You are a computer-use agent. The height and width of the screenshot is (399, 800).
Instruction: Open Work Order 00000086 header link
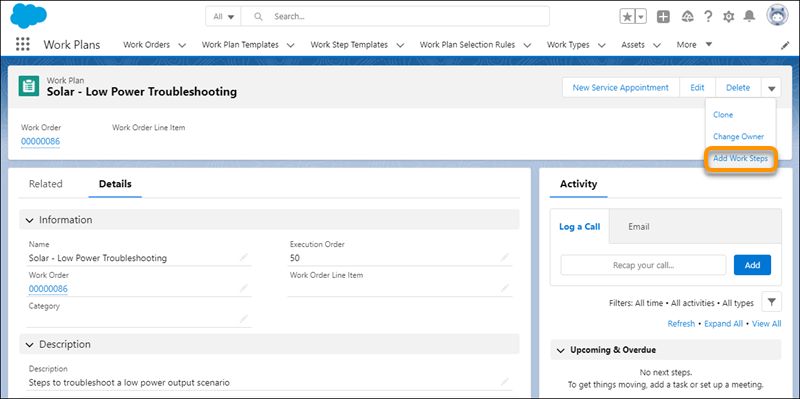(40, 141)
